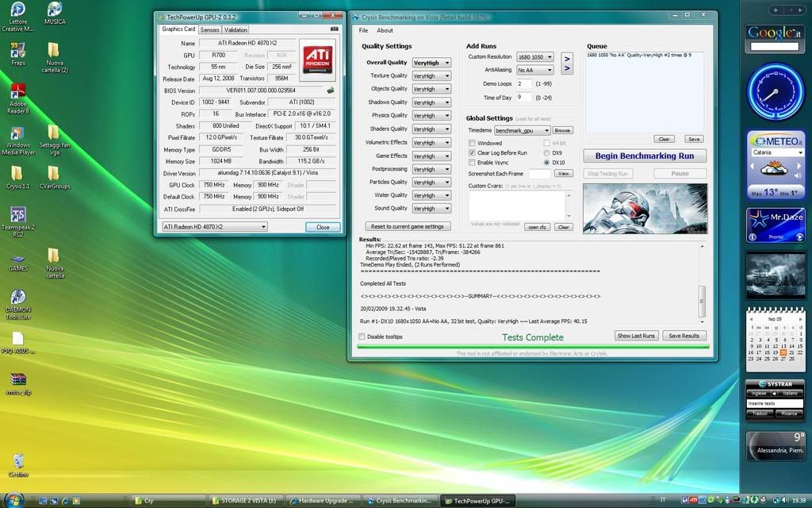This screenshot has width=812, height=508.
Task: Click the Save Results button
Action: pos(684,336)
